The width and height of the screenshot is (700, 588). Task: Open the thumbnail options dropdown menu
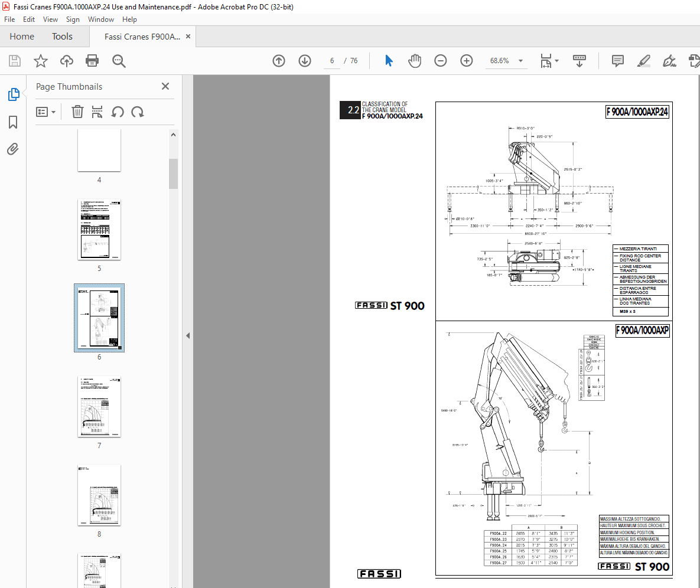pos(46,112)
